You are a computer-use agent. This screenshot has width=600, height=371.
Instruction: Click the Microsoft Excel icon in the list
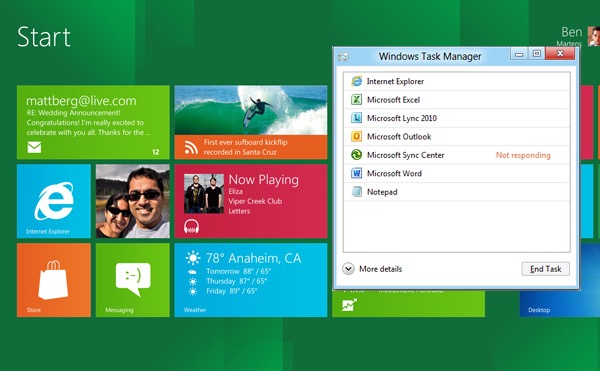(x=356, y=99)
